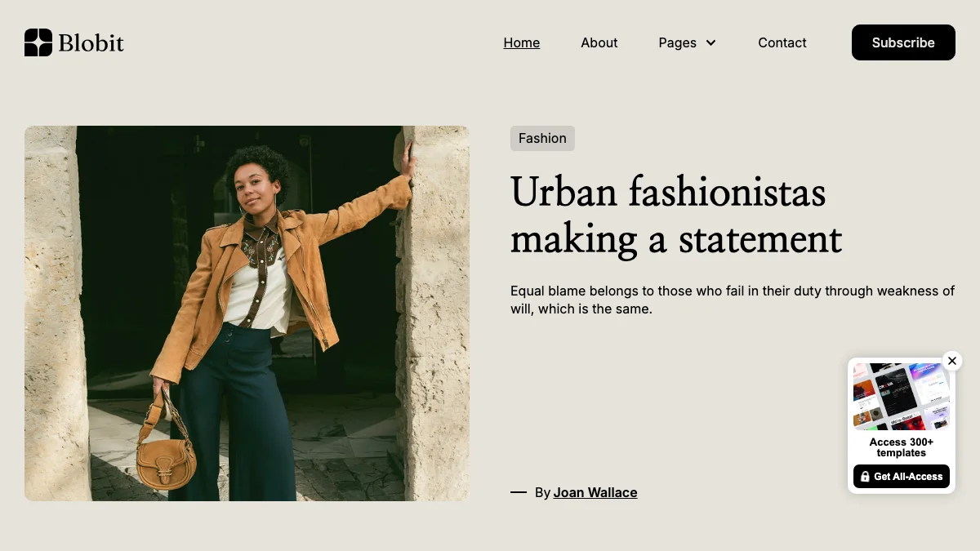Screen dimensions: 980x551
Task: Click the templates preview thumbnail in popup
Action: point(902,397)
